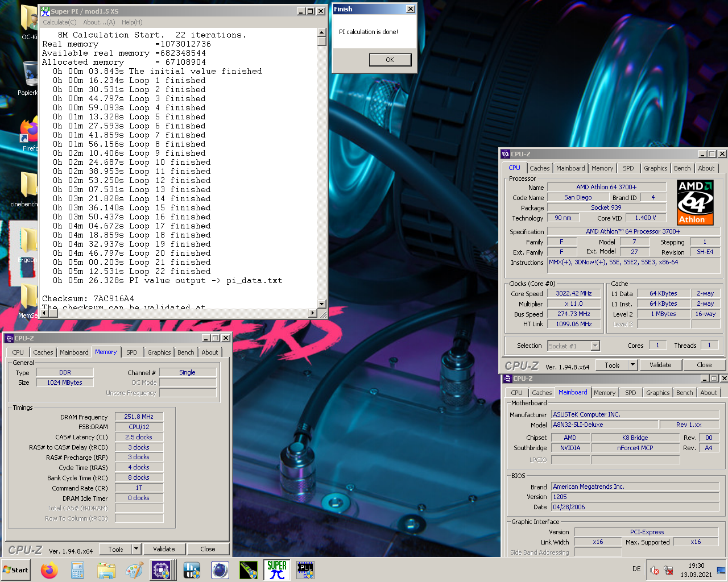Click Bus Speed value 274.73 MHz

[574, 314]
